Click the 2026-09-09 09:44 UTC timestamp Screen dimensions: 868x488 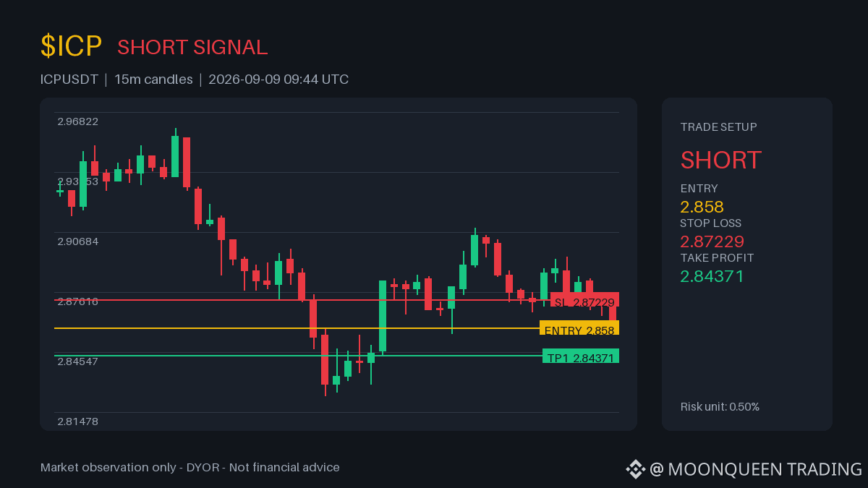coord(278,80)
